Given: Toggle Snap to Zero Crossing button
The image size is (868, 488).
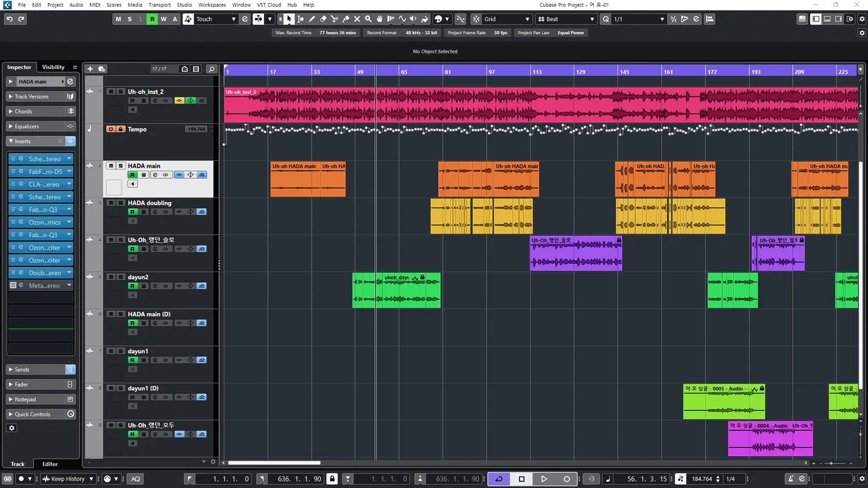Looking at the screenshot, I should click(x=461, y=19).
